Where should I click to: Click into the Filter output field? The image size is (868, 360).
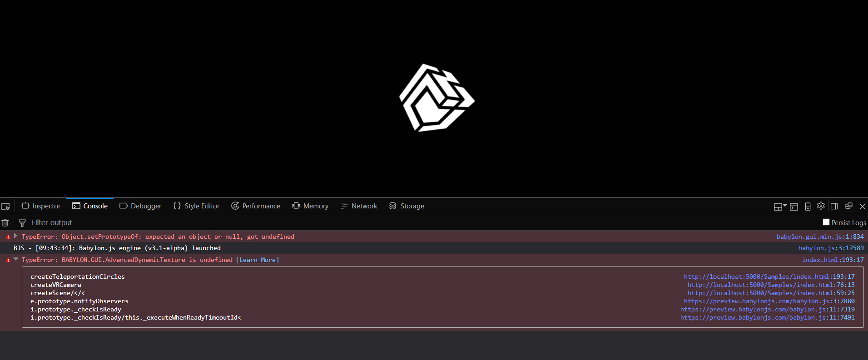click(422, 223)
